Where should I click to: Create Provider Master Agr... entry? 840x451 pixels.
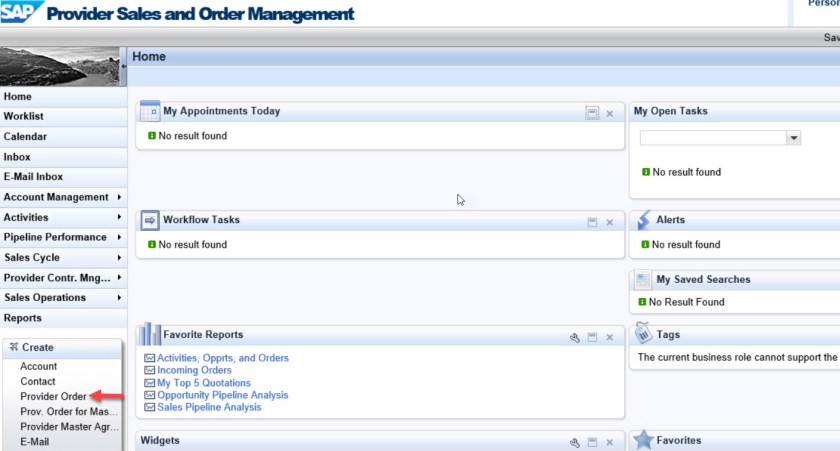point(70,427)
